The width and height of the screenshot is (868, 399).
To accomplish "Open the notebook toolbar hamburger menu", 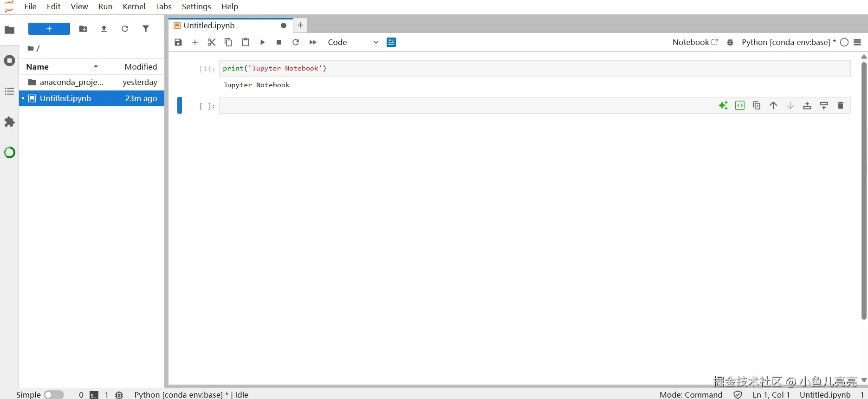I will point(857,42).
